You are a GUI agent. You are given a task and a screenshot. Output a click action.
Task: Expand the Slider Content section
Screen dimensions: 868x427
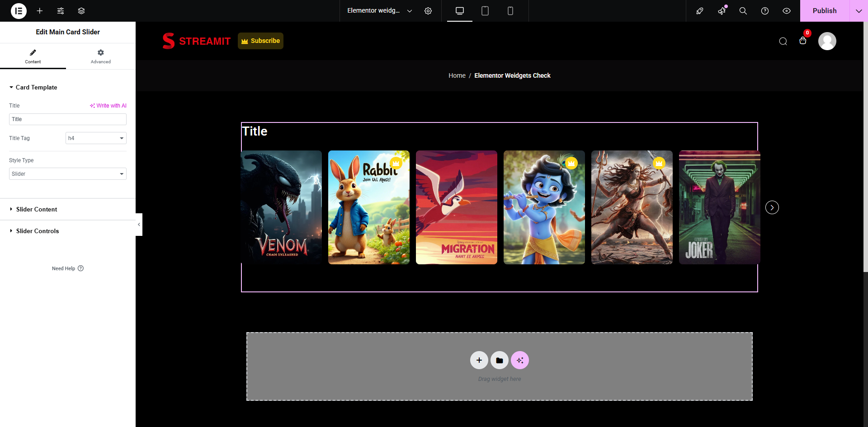(x=68, y=209)
